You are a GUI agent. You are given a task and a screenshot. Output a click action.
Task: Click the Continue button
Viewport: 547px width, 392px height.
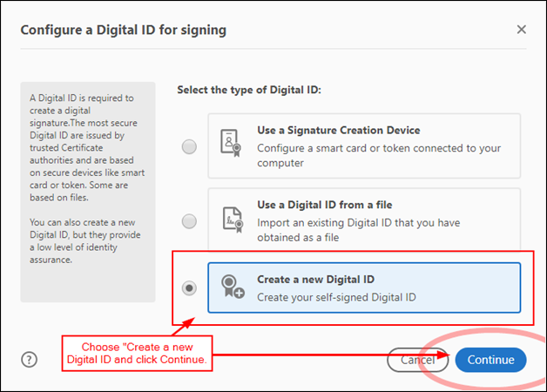point(491,360)
